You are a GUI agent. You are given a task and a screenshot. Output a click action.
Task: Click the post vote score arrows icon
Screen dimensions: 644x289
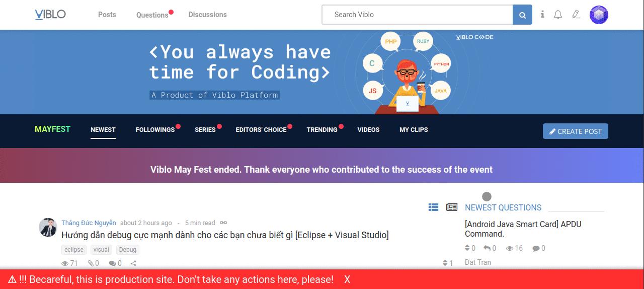[445, 263]
